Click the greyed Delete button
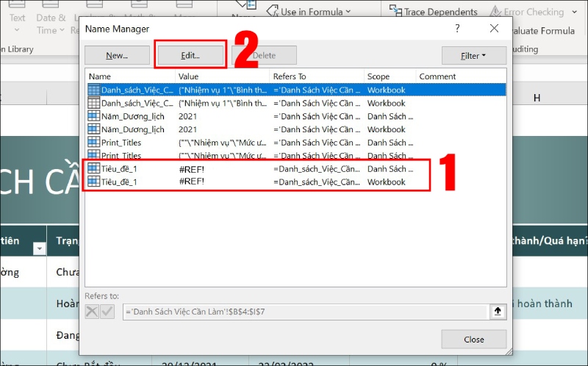Screen dimensions: 588x366 coord(264,56)
